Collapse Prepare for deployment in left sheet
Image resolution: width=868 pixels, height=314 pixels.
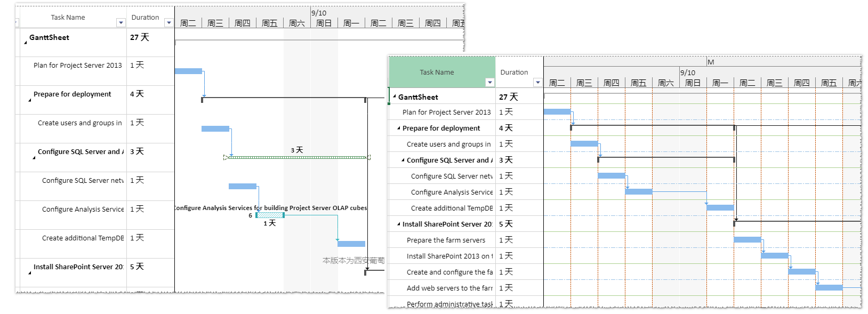point(30,99)
